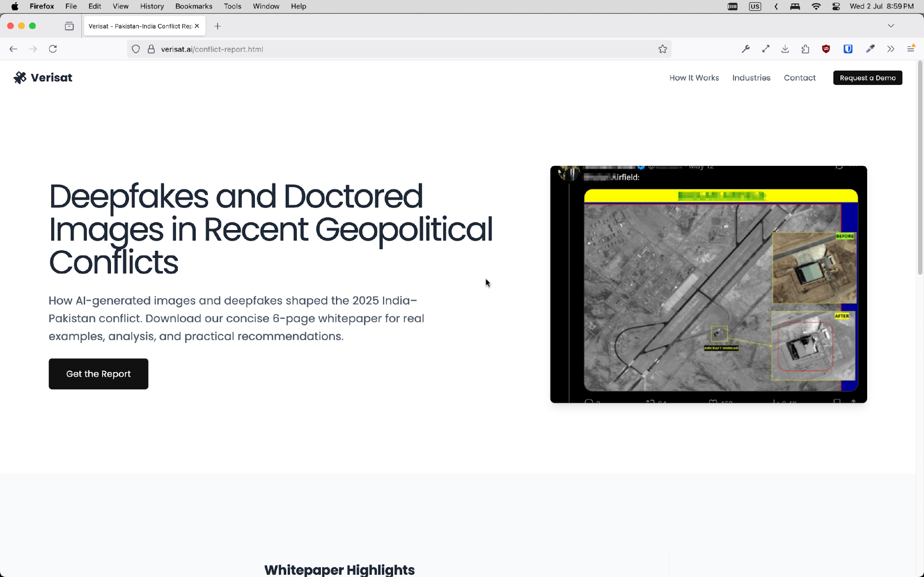Click the Request a Demo button
The width and height of the screenshot is (924, 577).
[x=868, y=78]
